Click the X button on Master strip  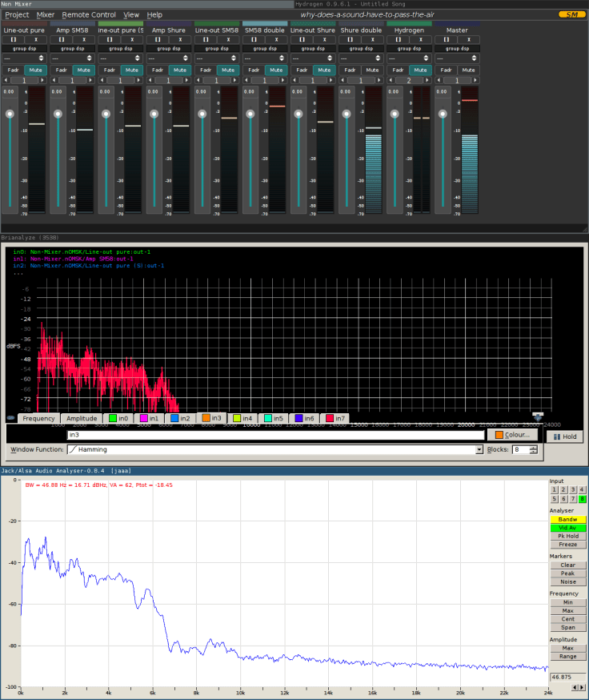tap(467, 39)
